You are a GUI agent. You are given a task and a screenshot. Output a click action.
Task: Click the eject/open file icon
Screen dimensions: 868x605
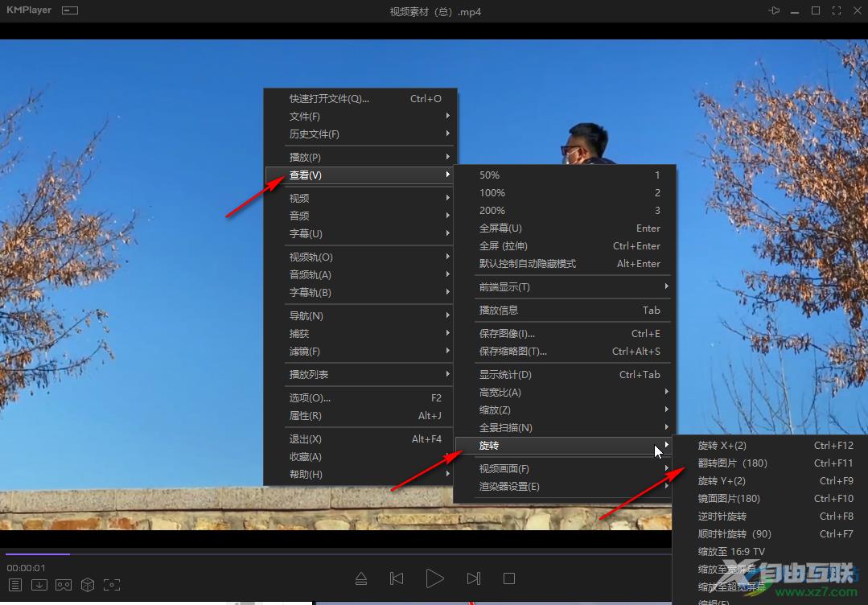(361, 579)
